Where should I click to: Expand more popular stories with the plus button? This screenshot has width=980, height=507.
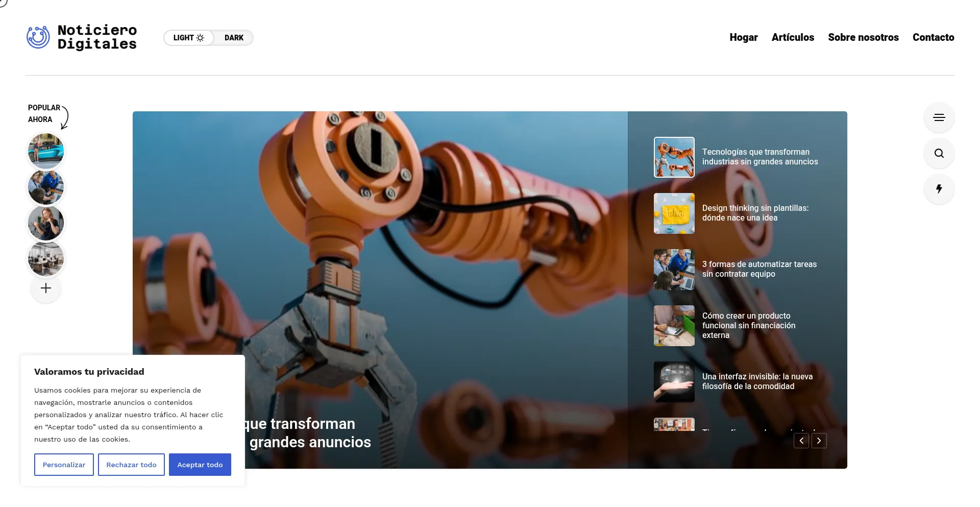pyautogui.click(x=46, y=288)
